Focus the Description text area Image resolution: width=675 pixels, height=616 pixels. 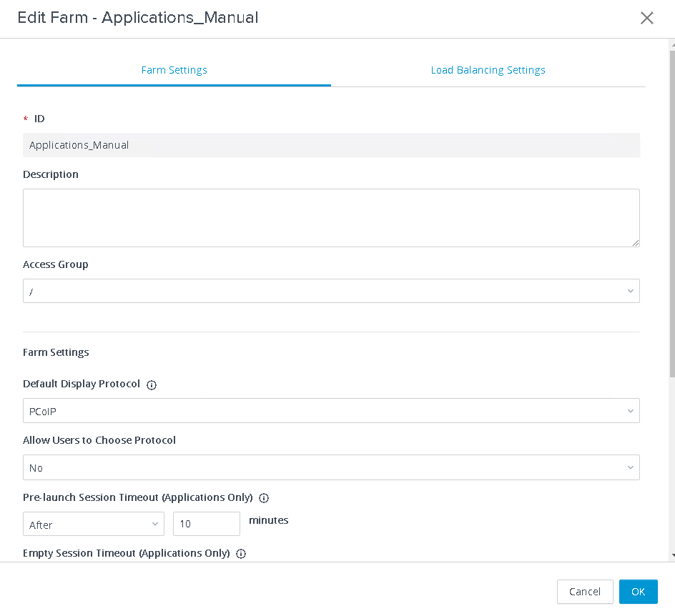point(331,218)
